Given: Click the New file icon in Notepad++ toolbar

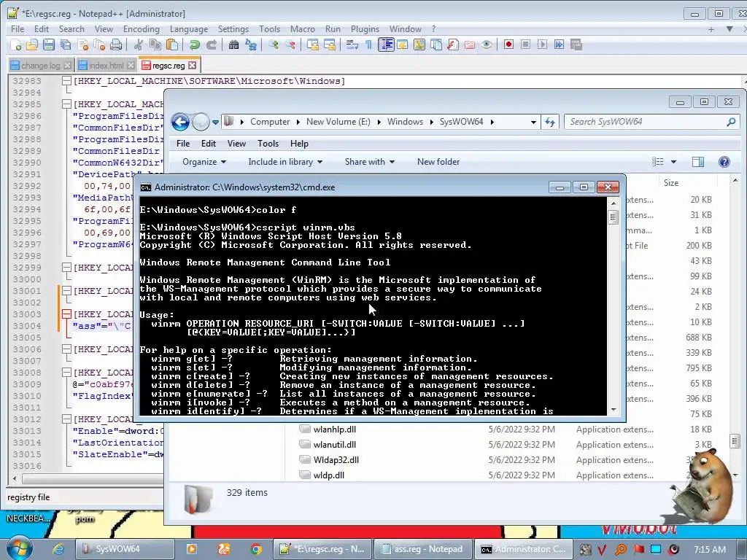Looking at the screenshot, I should click(16, 44).
